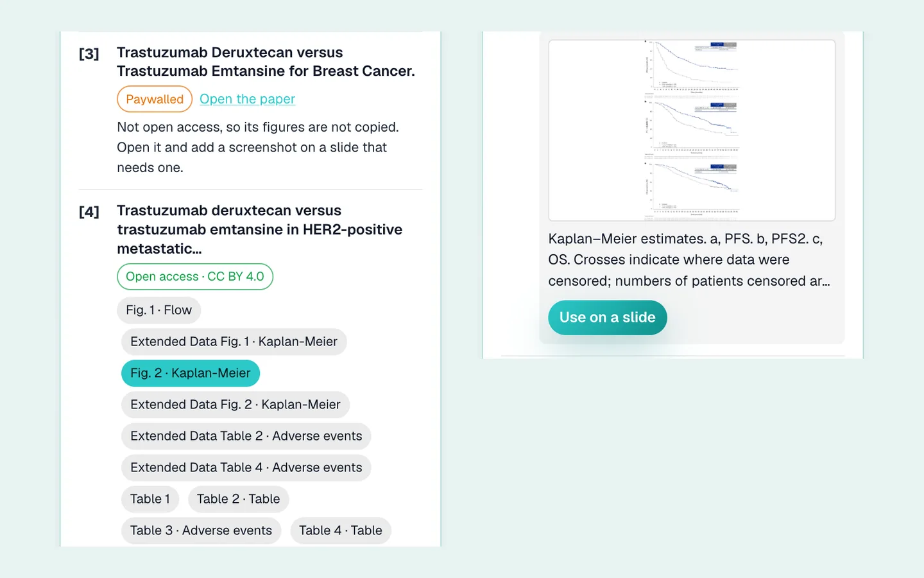Click the [4] reference number
This screenshot has width=924, height=578.
[89, 212]
